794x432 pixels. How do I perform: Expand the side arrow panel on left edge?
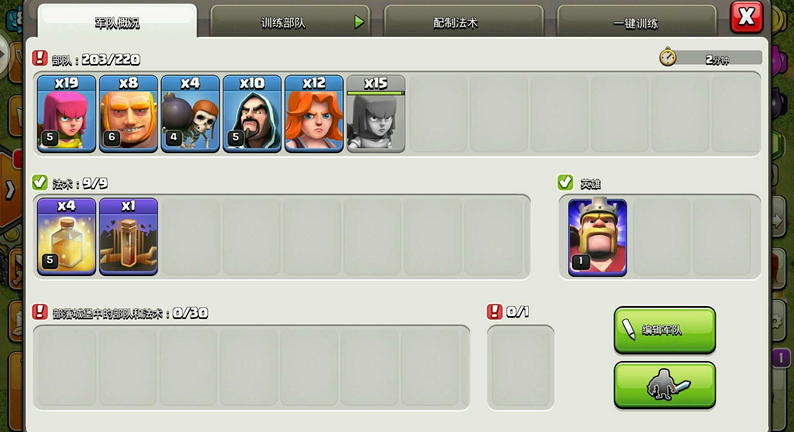click(x=9, y=190)
